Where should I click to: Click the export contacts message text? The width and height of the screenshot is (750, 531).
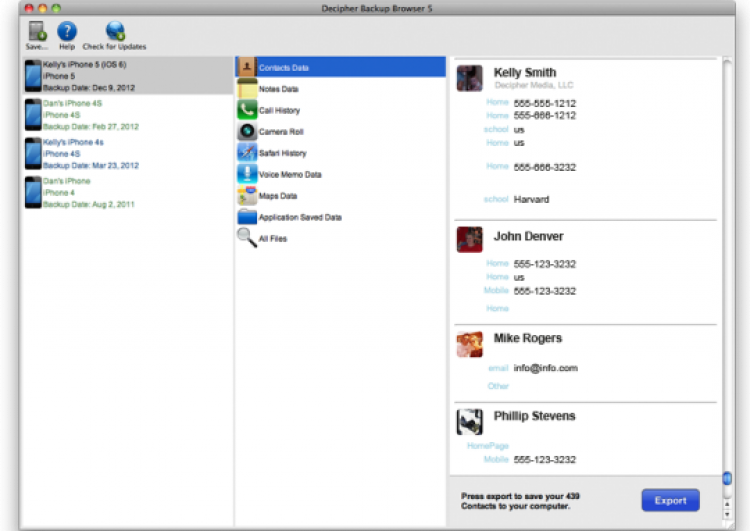click(520, 501)
